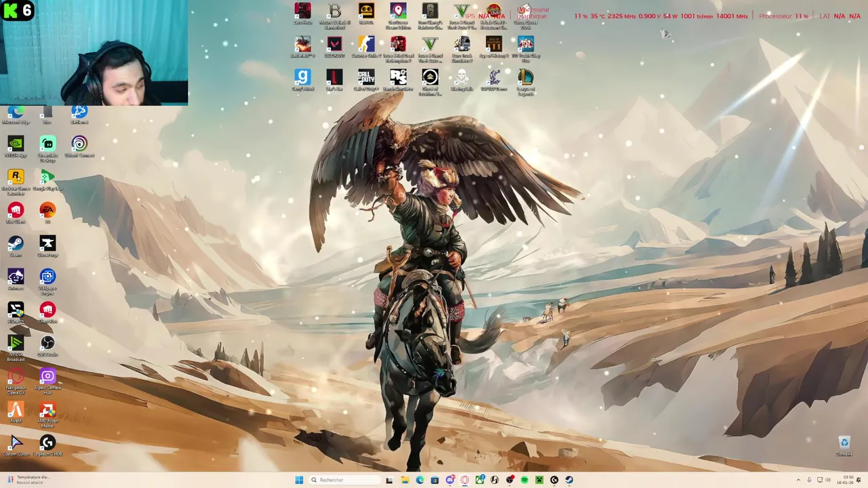Show hidden system tray icons
Viewport: 868px width, 488px height.
coord(798,480)
